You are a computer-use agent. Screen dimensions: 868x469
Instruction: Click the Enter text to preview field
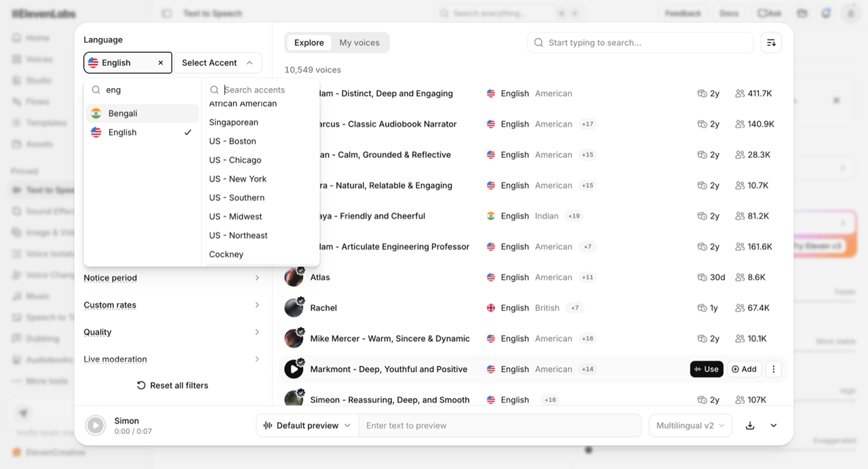tap(500, 426)
